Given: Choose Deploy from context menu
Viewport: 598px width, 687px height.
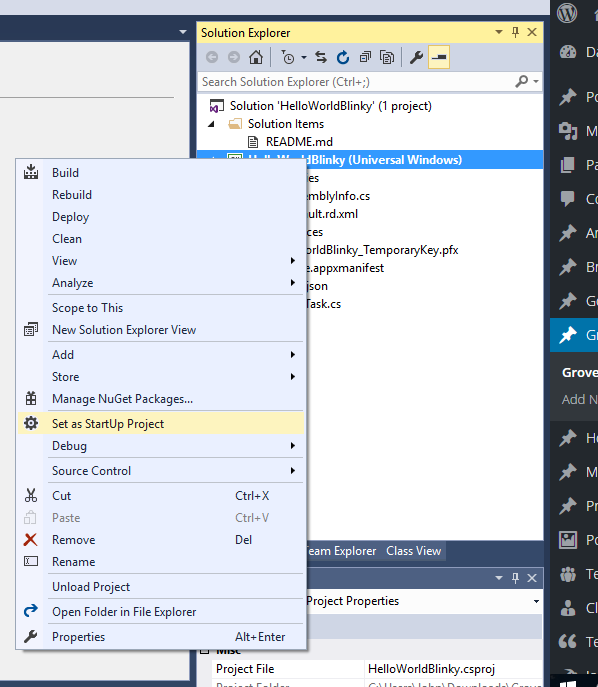Looking at the screenshot, I should pyautogui.click(x=160, y=217).
